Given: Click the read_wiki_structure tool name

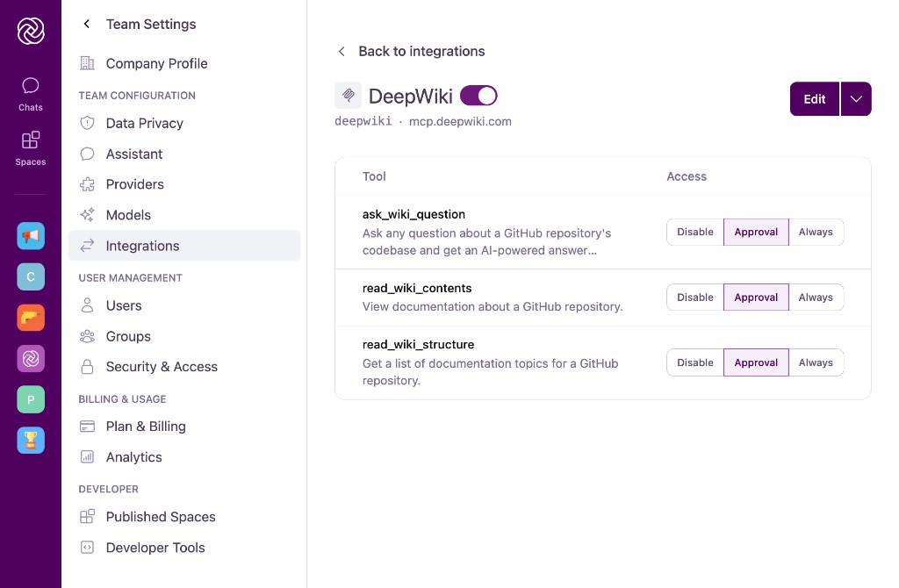Looking at the screenshot, I should tap(418, 344).
